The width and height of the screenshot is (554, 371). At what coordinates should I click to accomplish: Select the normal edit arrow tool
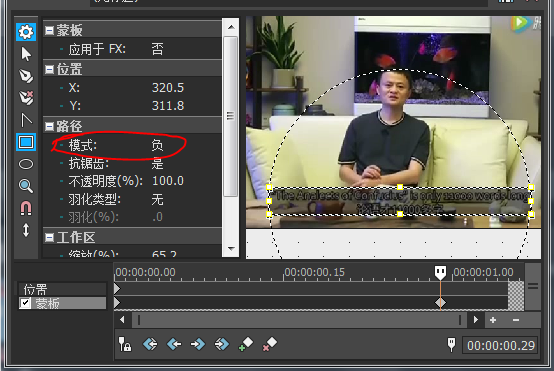point(26,54)
